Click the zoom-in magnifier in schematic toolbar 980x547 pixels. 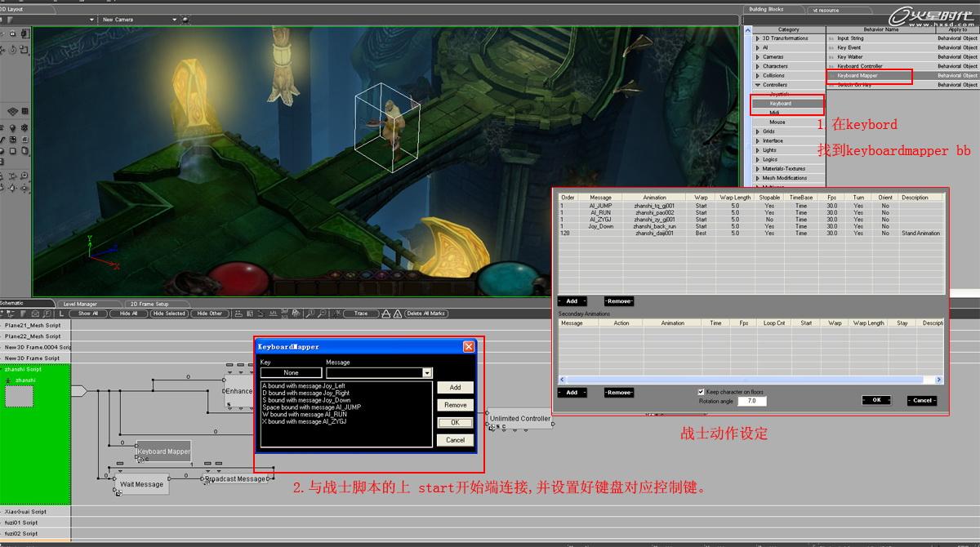pos(311,314)
